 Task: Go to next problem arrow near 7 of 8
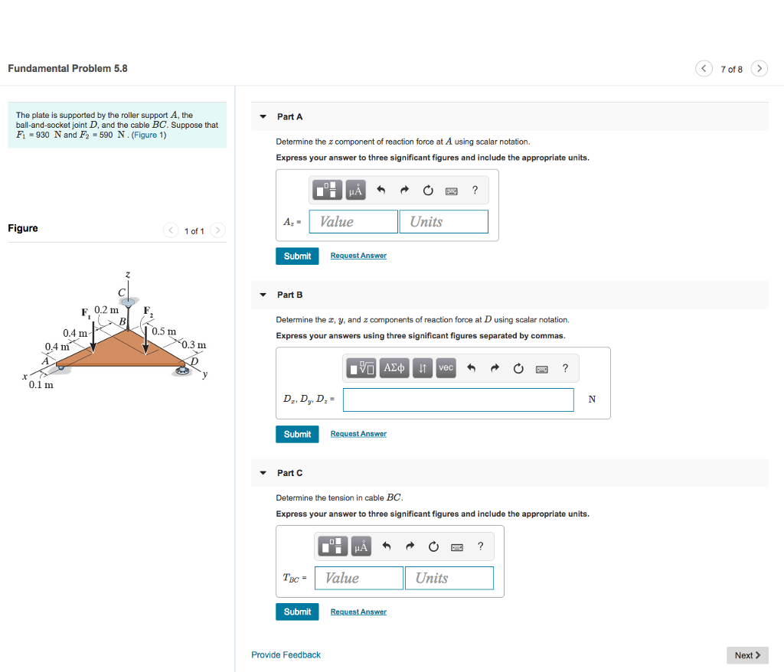pos(759,68)
